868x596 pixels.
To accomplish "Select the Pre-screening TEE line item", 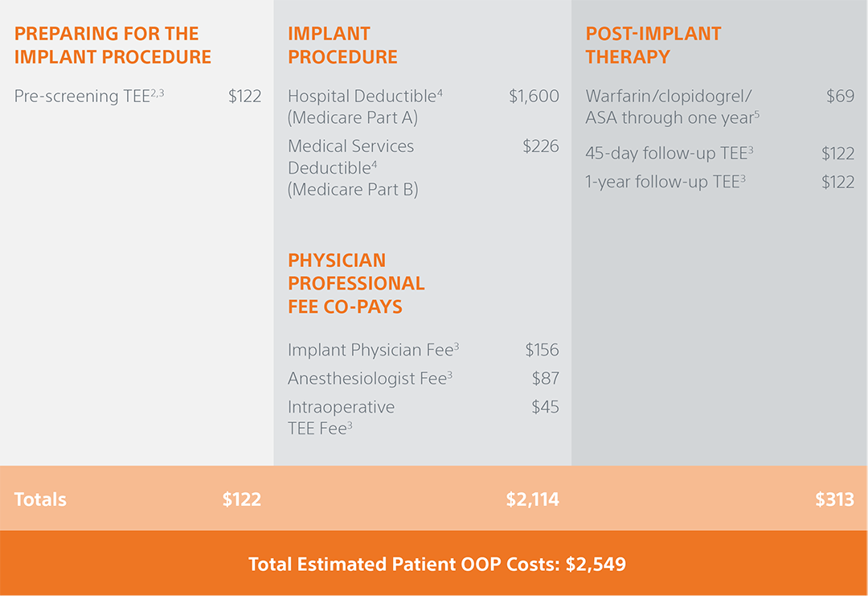I will pyautogui.click(x=137, y=96).
